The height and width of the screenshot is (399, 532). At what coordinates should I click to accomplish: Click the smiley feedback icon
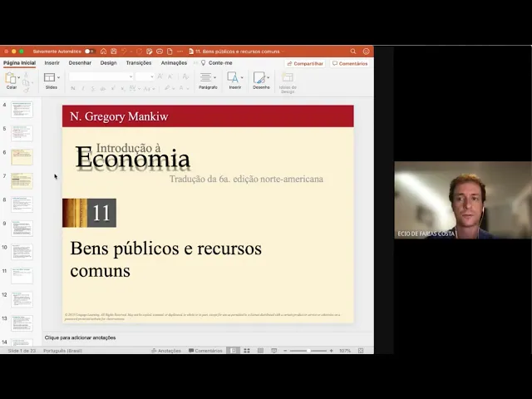[x=366, y=52]
